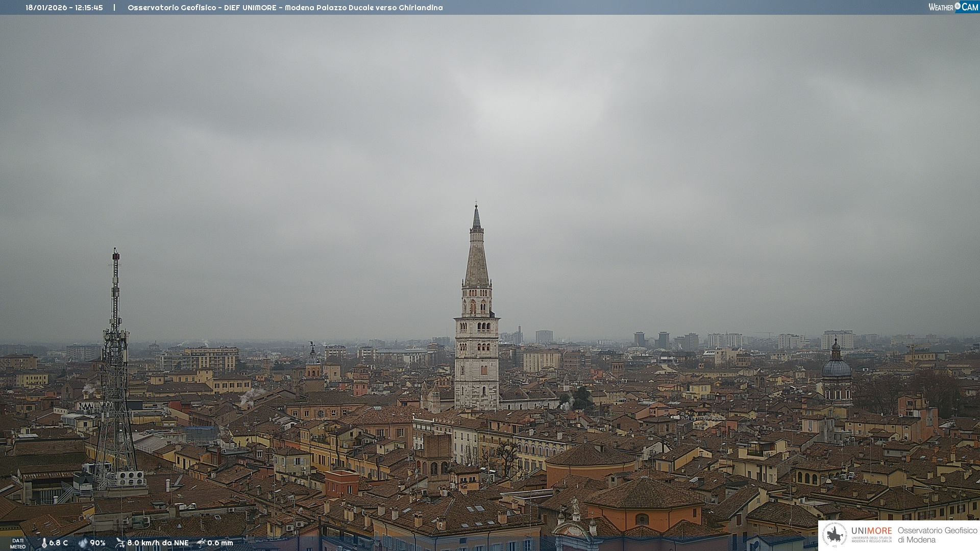Click the blue church dome
The image size is (980, 551).
[x=836, y=367]
